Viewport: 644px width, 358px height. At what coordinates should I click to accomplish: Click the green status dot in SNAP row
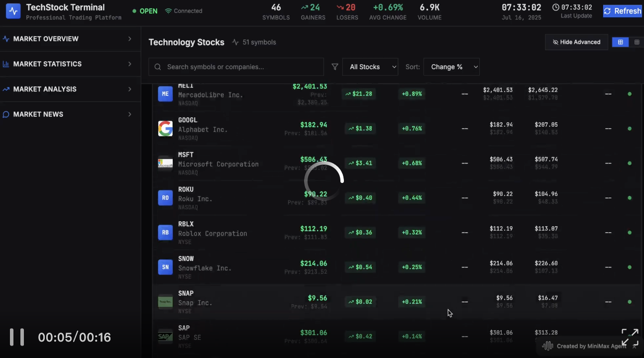coord(630,302)
